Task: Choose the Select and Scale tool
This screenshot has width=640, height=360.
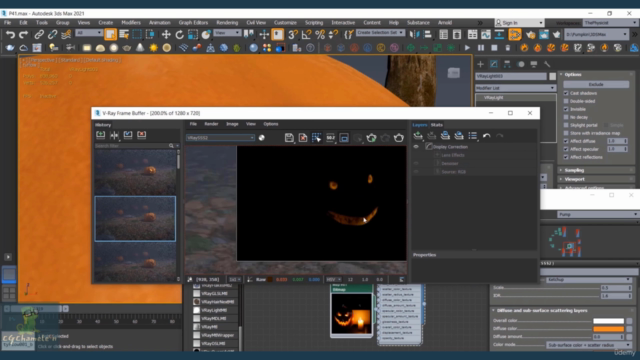Action: click(x=193, y=35)
